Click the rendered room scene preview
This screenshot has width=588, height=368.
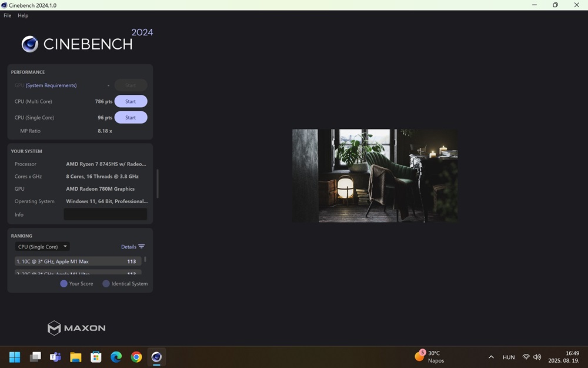pos(375,175)
